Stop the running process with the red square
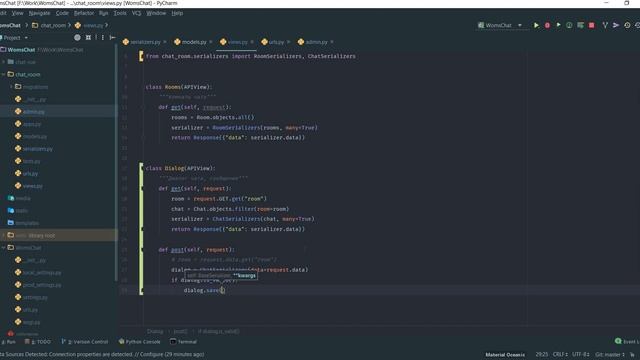This screenshot has width=640, height=360. click(591, 25)
